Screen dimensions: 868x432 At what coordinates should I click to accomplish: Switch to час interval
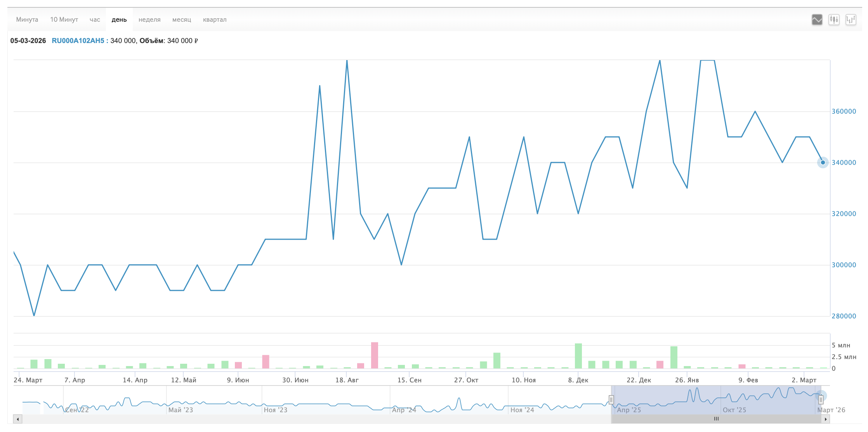pos(95,20)
